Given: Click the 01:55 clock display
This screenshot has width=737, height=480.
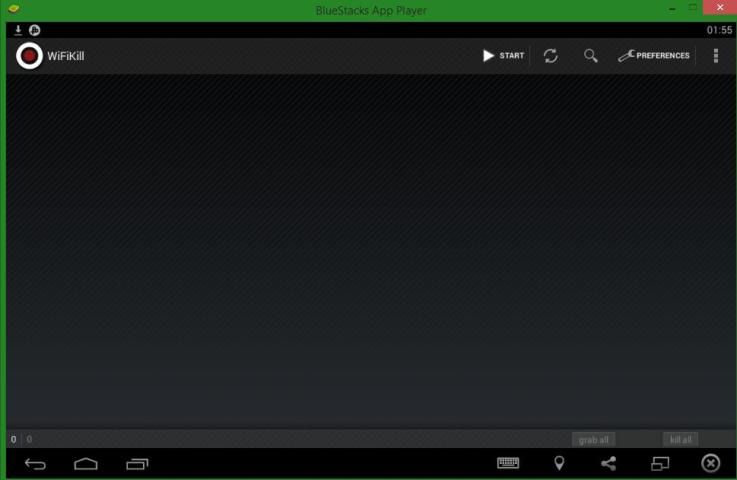Looking at the screenshot, I should [x=719, y=30].
